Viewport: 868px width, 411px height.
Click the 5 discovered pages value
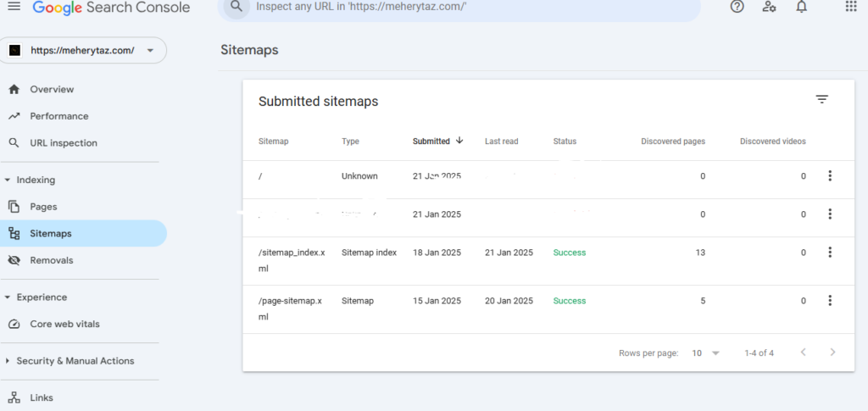coord(703,301)
